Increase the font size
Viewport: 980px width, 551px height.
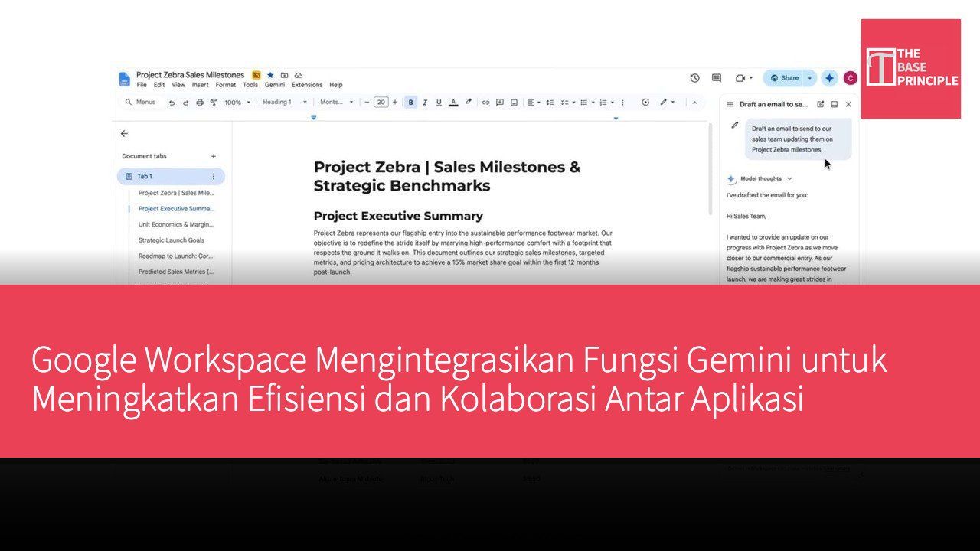[395, 102]
